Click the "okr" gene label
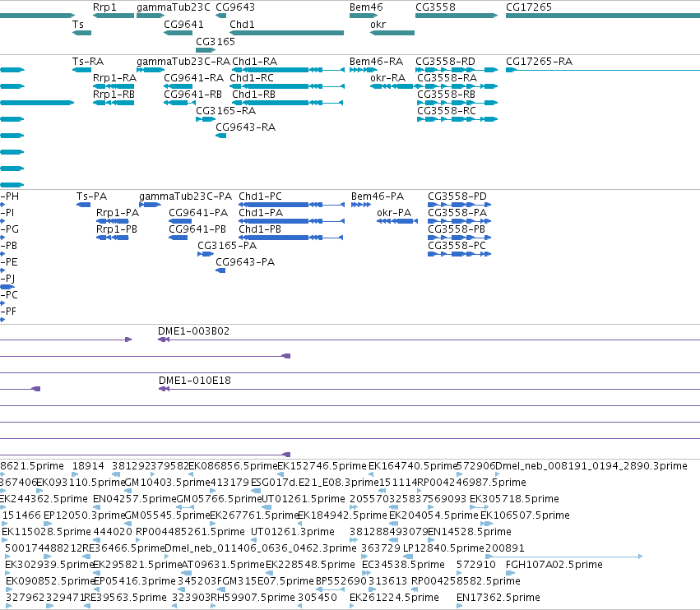Viewport: 700px width, 610px height. (378, 24)
